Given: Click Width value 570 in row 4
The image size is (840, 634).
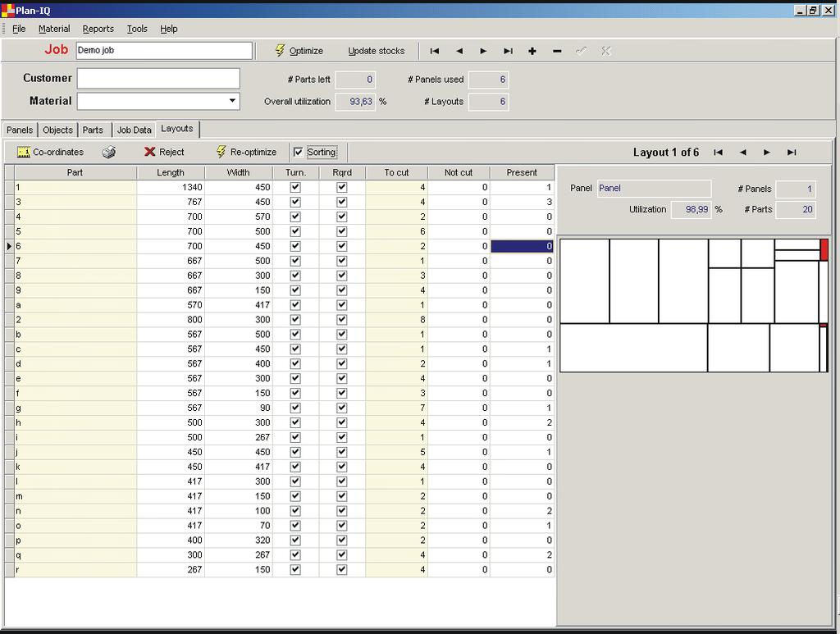Looking at the screenshot, I should coord(239,217).
